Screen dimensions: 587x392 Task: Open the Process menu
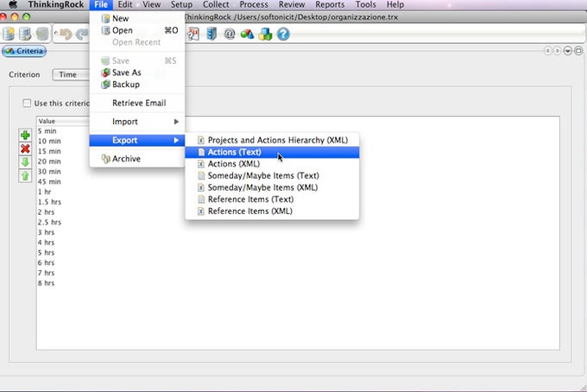[x=254, y=4]
